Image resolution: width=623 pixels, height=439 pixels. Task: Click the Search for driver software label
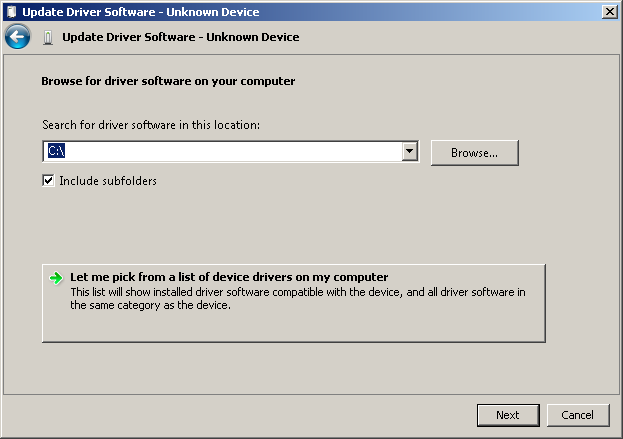click(151, 125)
